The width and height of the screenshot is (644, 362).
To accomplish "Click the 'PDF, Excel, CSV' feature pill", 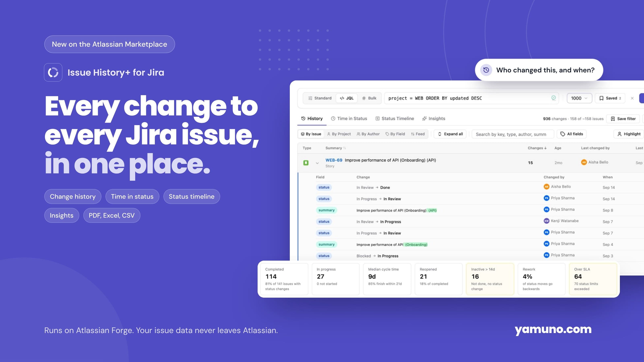I will (x=112, y=215).
